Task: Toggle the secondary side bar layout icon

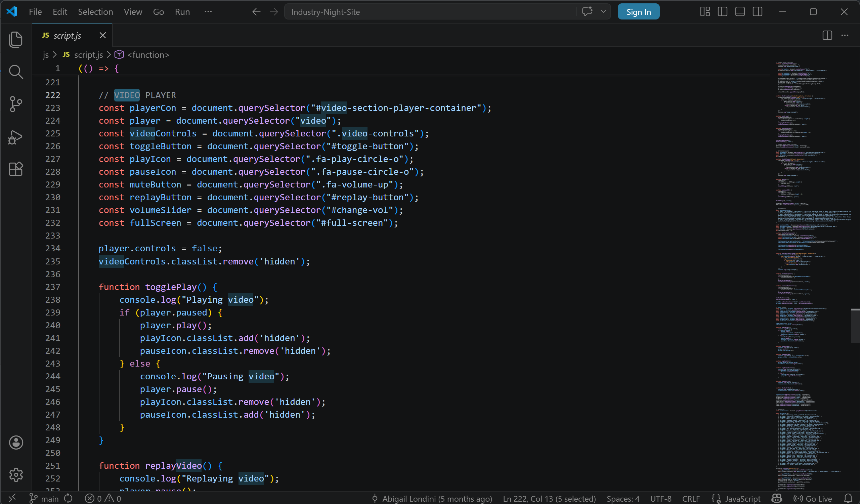Action: (x=757, y=12)
